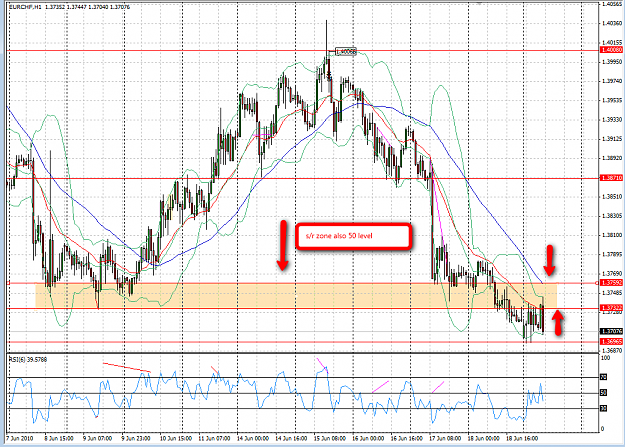Click the 1.40068 high price tag on the chart

pyautogui.click(x=346, y=51)
